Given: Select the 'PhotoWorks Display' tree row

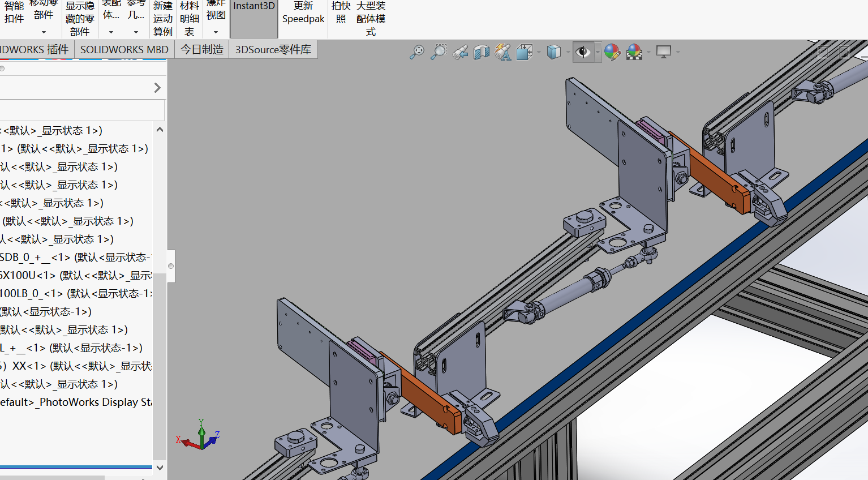Looking at the screenshot, I should tap(76, 402).
